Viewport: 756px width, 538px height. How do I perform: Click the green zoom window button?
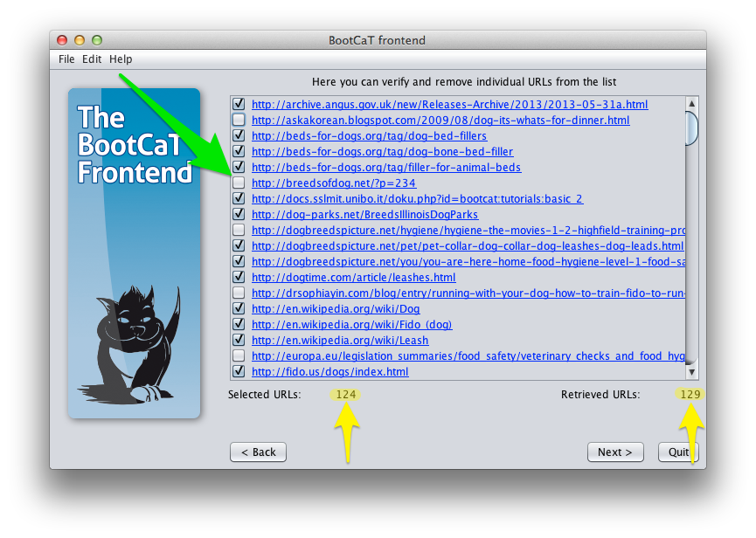tap(97, 40)
